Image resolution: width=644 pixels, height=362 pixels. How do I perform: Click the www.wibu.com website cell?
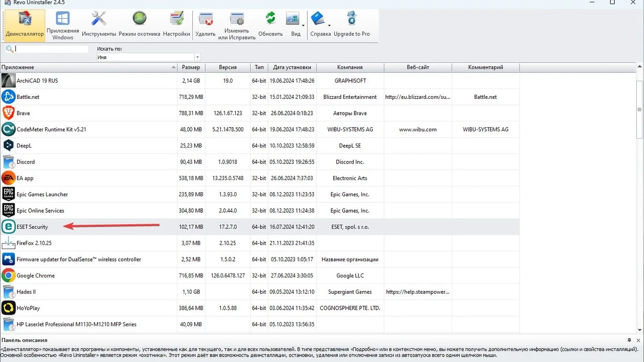(418, 130)
